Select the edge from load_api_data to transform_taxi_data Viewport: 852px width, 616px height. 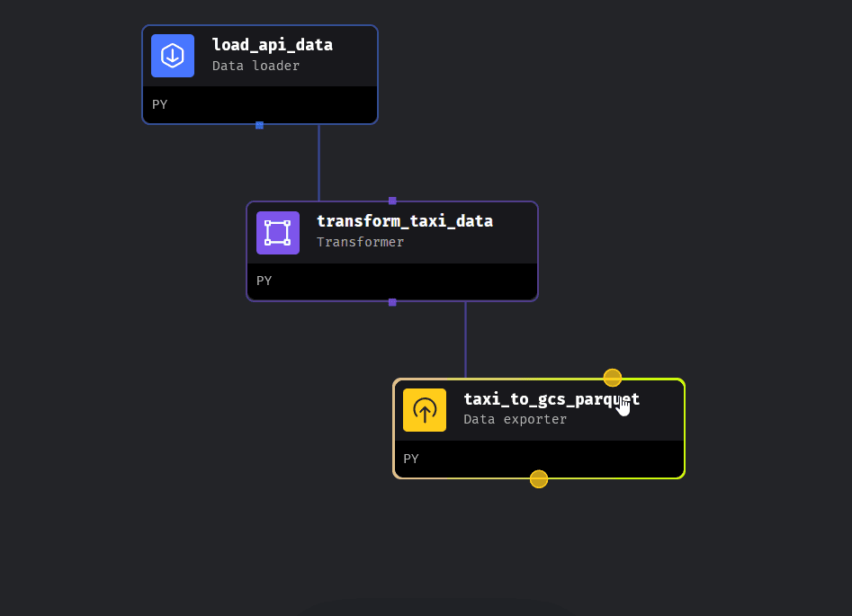[318, 162]
